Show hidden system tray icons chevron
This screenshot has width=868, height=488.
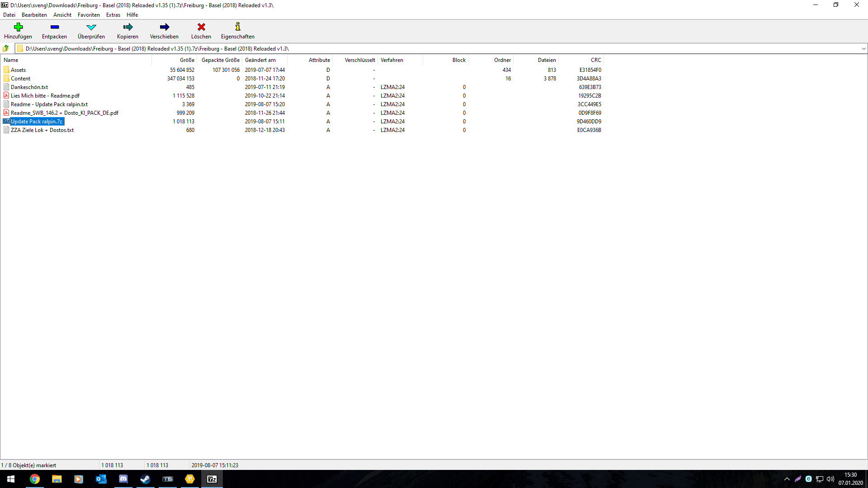click(787, 479)
